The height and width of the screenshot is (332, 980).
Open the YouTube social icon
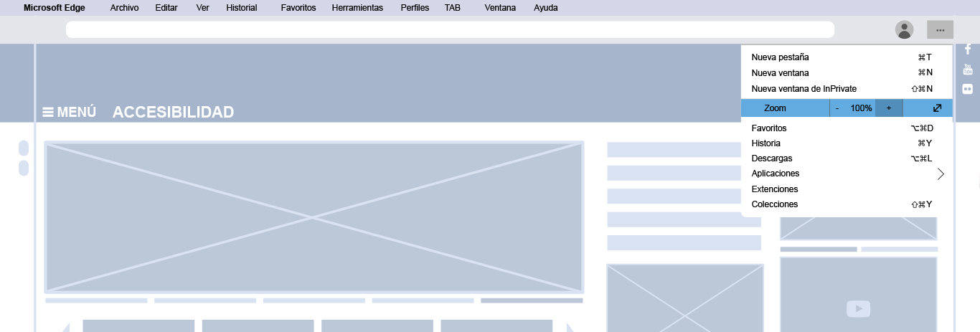[x=967, y=70]
